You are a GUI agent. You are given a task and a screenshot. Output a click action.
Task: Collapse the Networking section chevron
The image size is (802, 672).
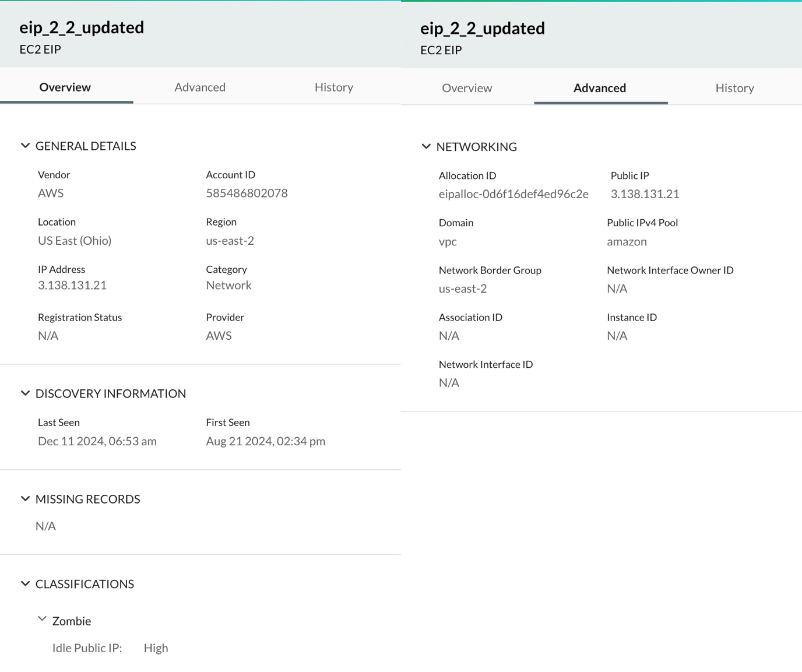tap(426, 146)
